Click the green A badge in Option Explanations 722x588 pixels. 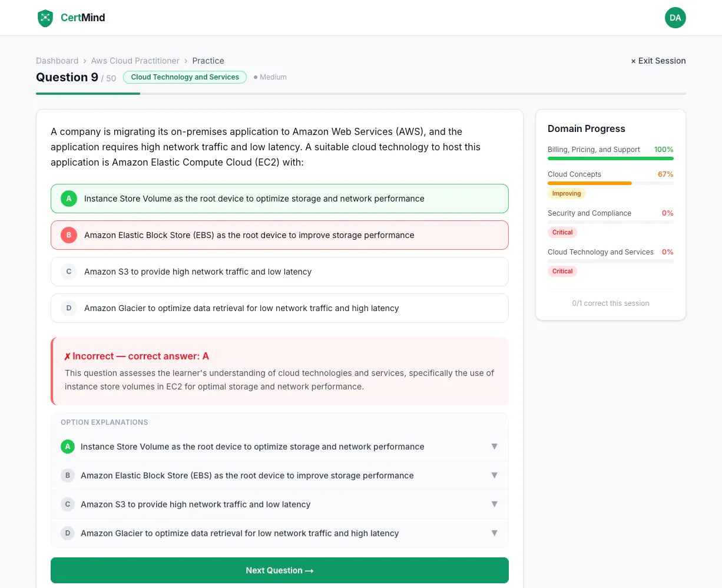click(68, 447)
